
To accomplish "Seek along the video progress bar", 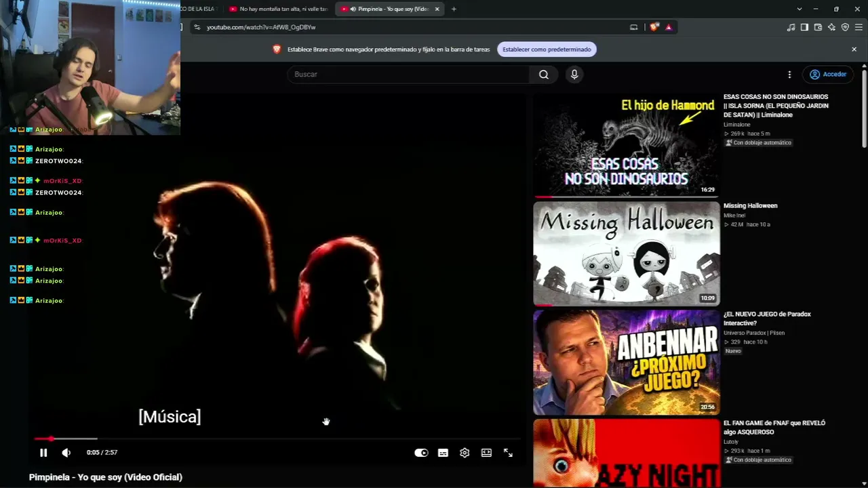I will click(277, 439).
